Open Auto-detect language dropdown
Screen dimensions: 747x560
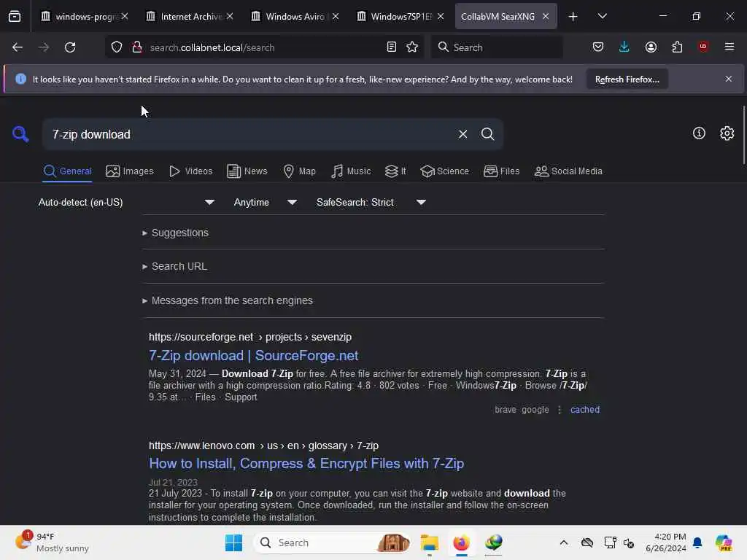tap(126, 203)
